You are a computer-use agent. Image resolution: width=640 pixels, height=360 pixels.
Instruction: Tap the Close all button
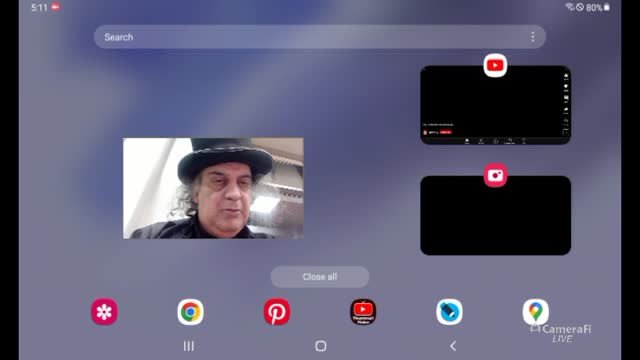point(320,277)
